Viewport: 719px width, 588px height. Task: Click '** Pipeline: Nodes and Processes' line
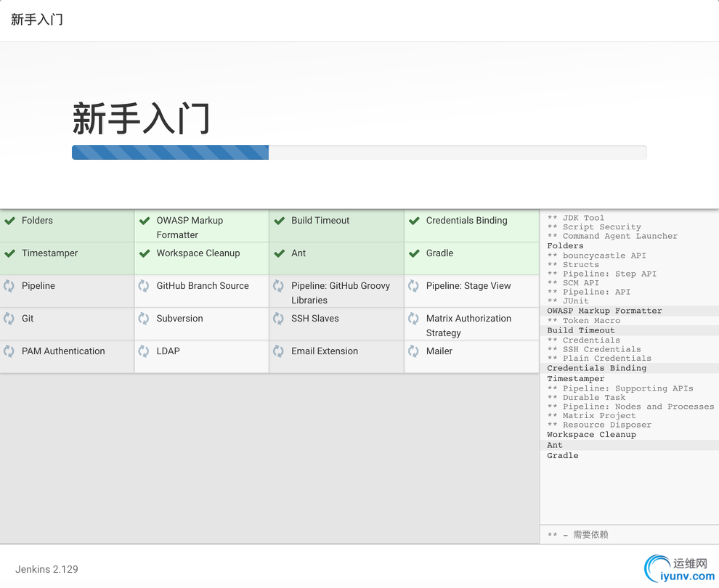[630, 407]
